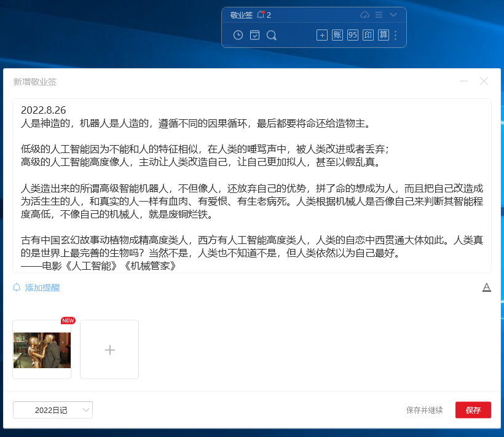Screen dimensions: 504x437
Task: Expand the 2022日记 category dropdown
Action: point(53,410)
